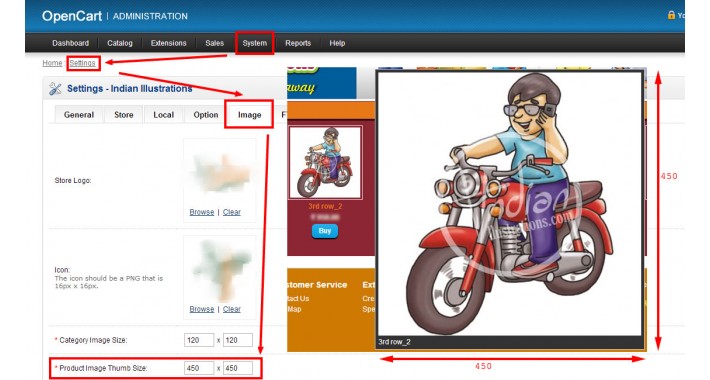Click the lock icon in header
Image resolution: width=710 pixels, height=380 pixels.
pos(671,15)
